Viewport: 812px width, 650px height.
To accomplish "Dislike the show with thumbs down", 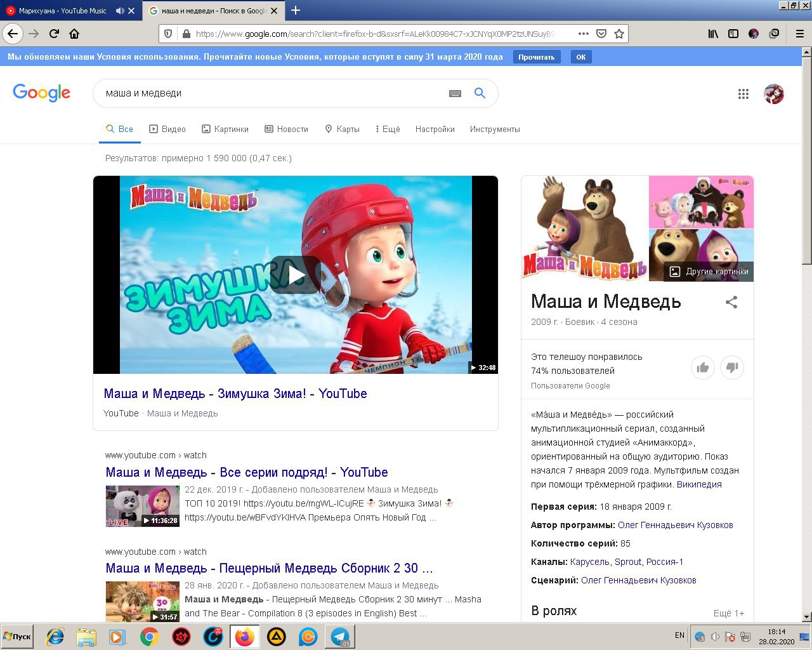I will 732,368.
